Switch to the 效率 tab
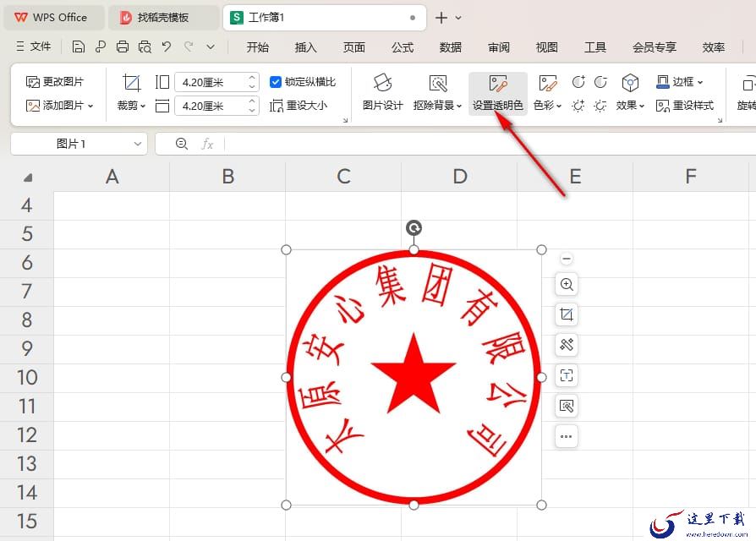This screenshot has width=756, height=541. pyautogui.click(x=713, y=47)
